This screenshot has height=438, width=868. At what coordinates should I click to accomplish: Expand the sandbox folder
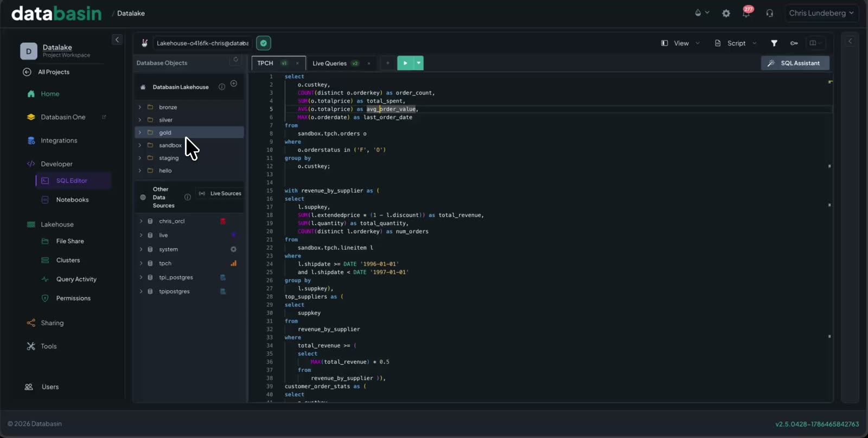140,145
